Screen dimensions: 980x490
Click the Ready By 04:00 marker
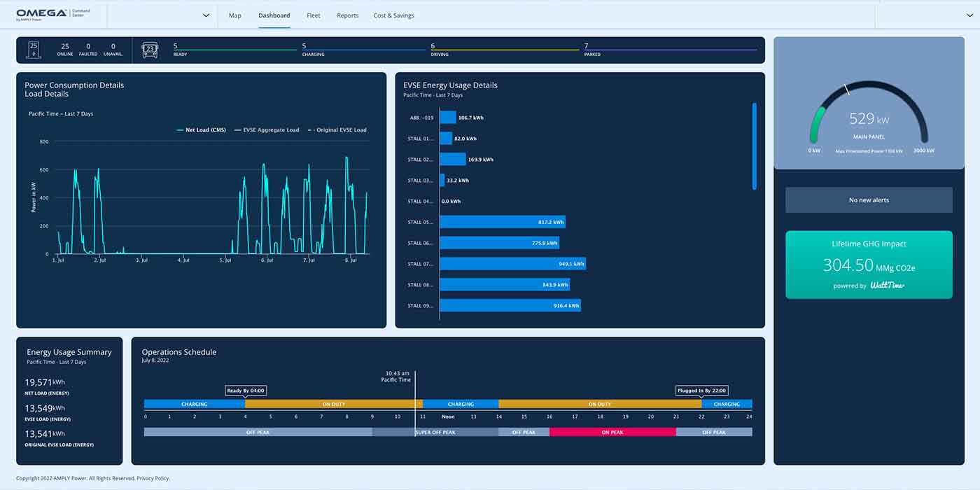(x=245, y=390)
